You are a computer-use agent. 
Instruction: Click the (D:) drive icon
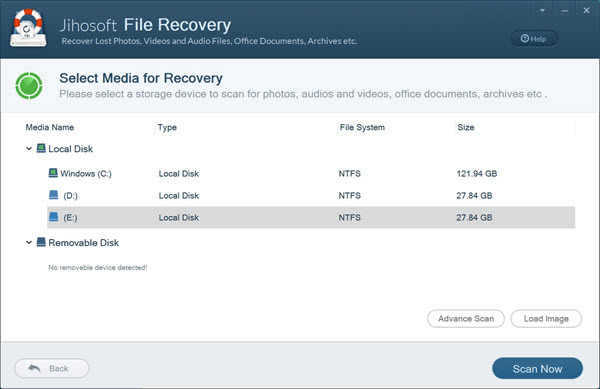[x=54, y=195]
